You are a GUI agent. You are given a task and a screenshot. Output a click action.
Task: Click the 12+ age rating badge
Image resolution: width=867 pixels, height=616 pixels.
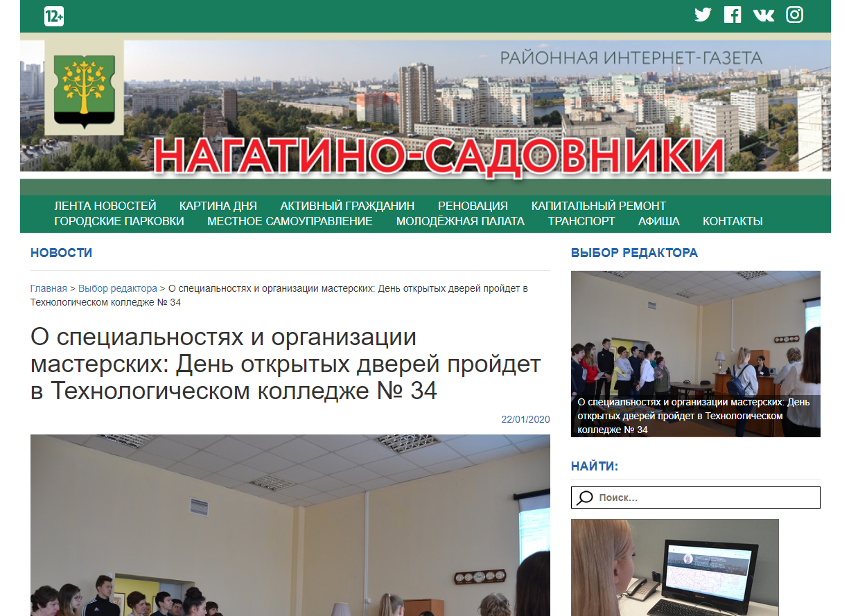click(54, 17)
